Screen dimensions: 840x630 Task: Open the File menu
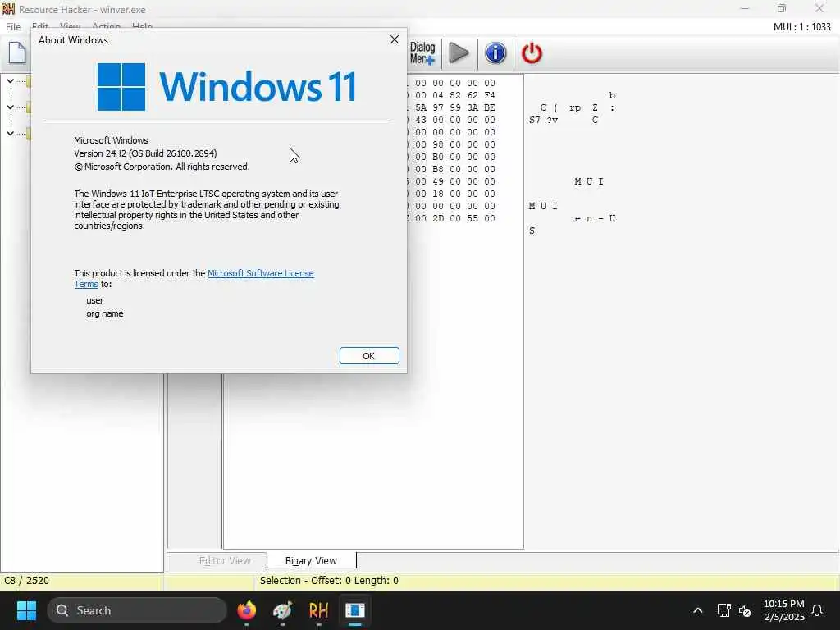click(x=13, y=27)
